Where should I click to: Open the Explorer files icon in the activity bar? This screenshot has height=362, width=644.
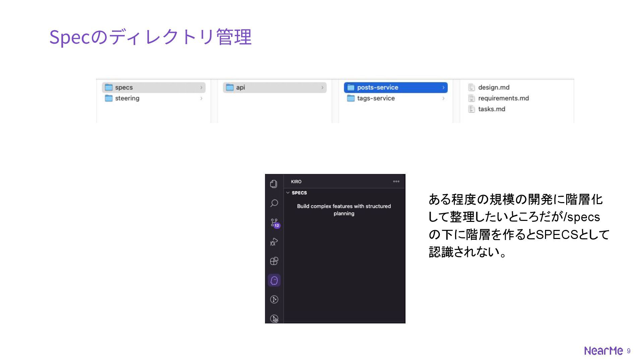(274, 184)
